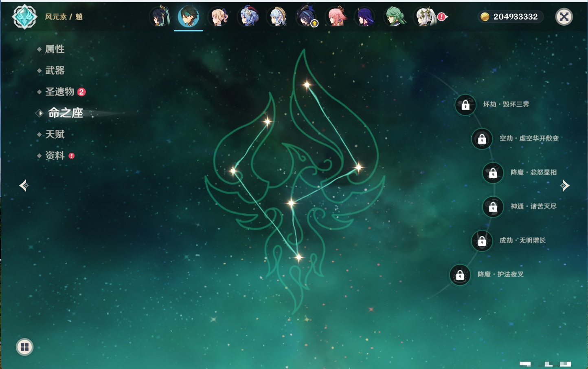Switch to the 武器 weapon tab

click(x=55, y=71)
